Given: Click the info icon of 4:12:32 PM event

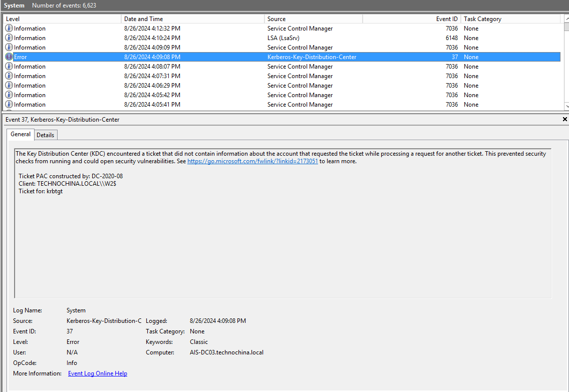Looking at the screenshot, I should (x=9, y=28).
